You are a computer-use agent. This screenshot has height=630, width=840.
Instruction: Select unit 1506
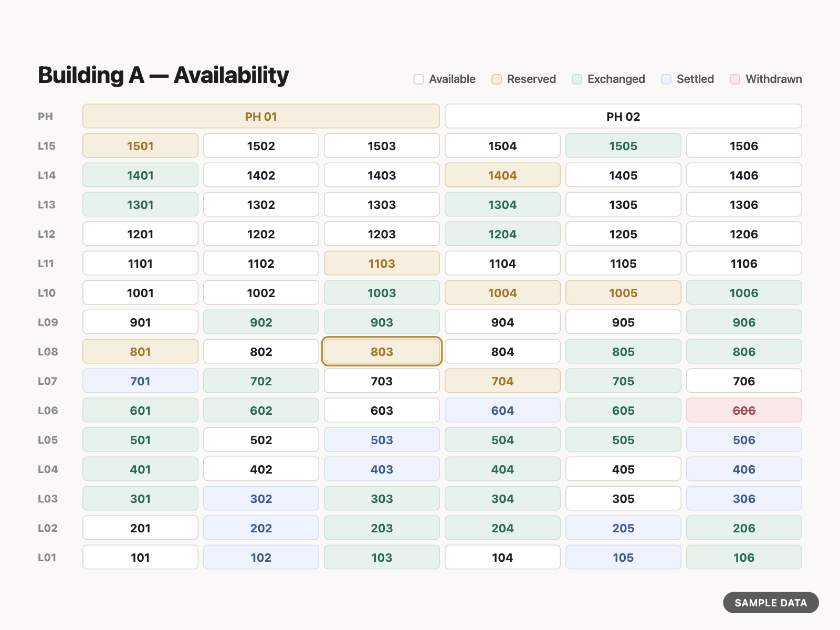(744, 145)
